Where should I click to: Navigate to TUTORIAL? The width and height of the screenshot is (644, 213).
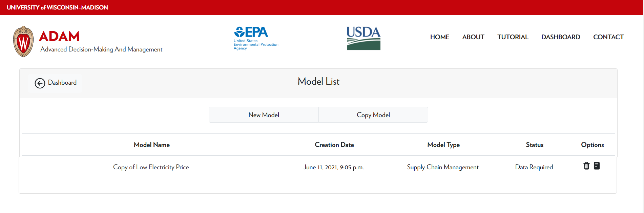pyautogui.click(x=513, y=37)
